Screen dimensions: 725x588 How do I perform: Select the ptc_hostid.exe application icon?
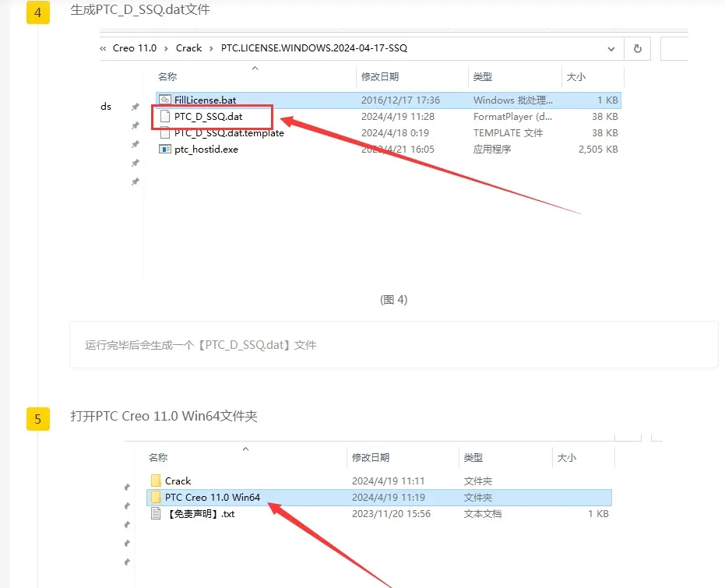tap(164, 150)
